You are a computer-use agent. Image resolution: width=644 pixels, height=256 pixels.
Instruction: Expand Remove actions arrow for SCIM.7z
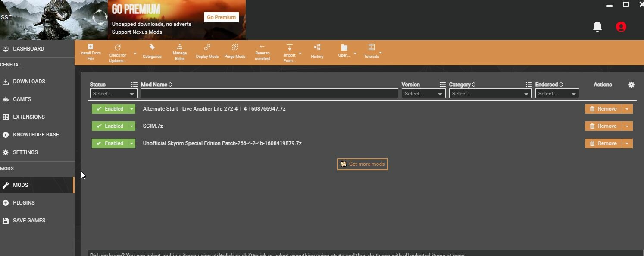pos(627,126)
